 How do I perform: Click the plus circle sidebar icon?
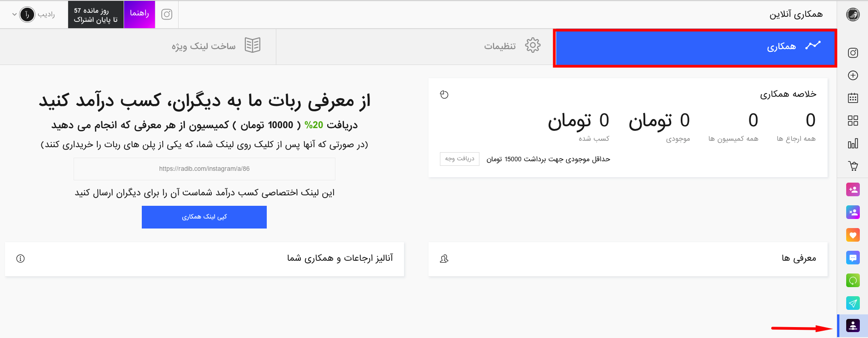coord(853,75)
